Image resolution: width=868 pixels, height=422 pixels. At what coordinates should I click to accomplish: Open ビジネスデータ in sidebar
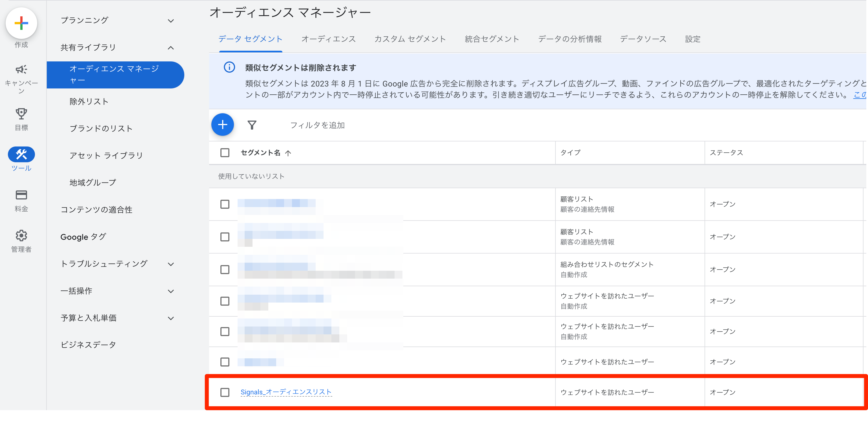click(88, 345)
